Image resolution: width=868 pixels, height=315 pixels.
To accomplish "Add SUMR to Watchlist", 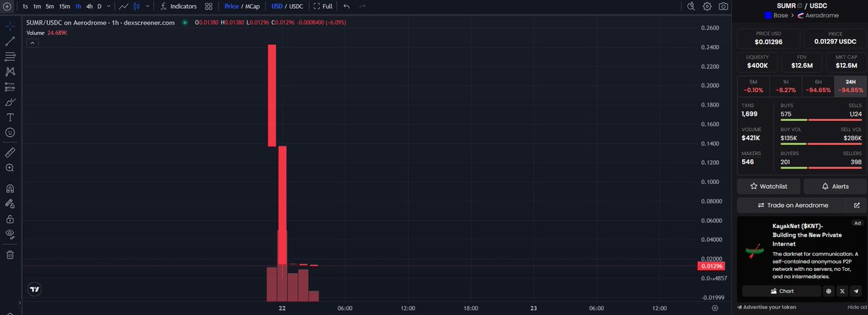I will pyautogui.click(x=768, y=186).
